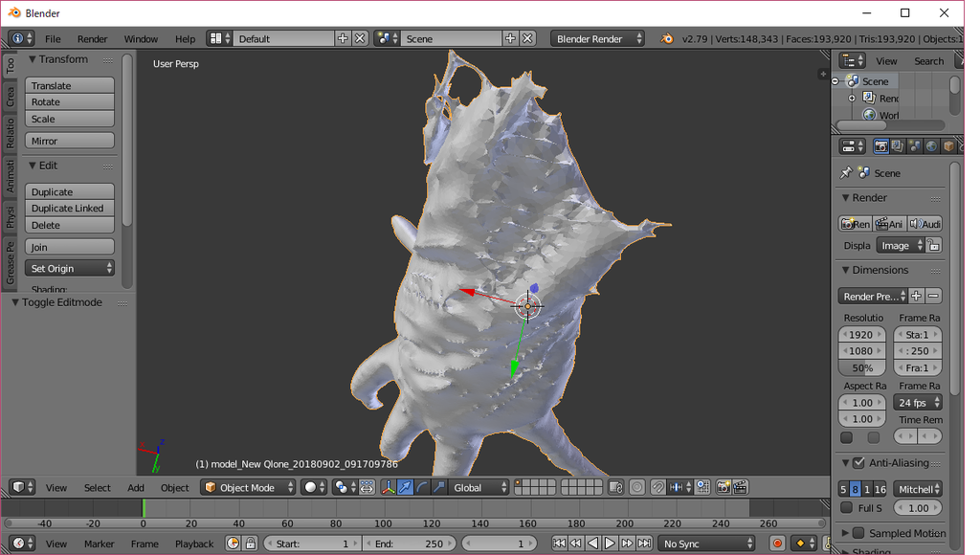Select the translate manipulator arrow icon

pyautogui.click(x=405, y=487)
